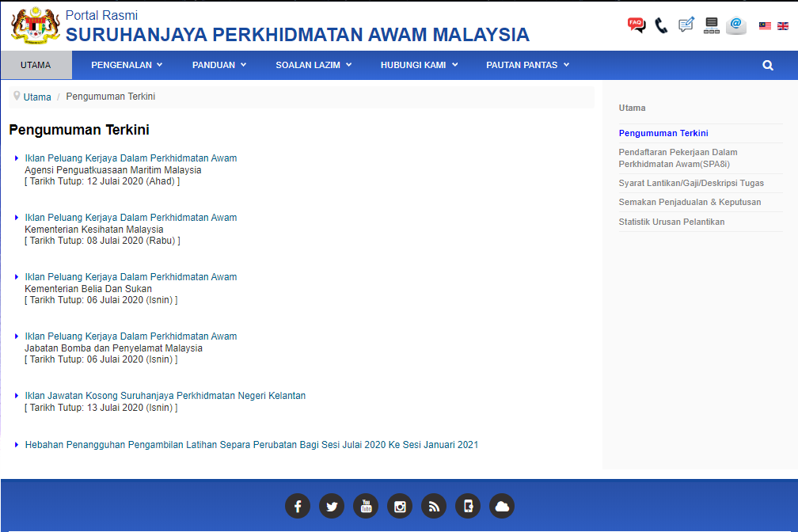Go to Utama via breadcrumb link
The image size is (798, 532).
coord(37,97)
